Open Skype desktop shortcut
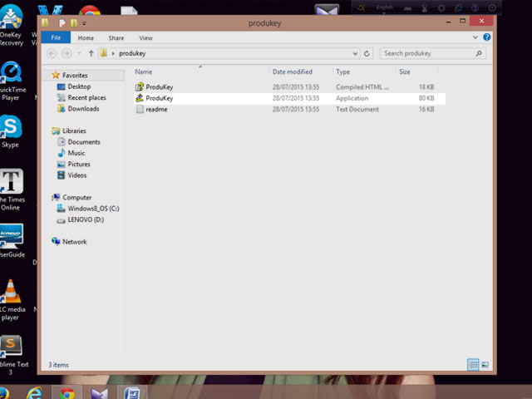532x399 pixels. pos(11,131)
